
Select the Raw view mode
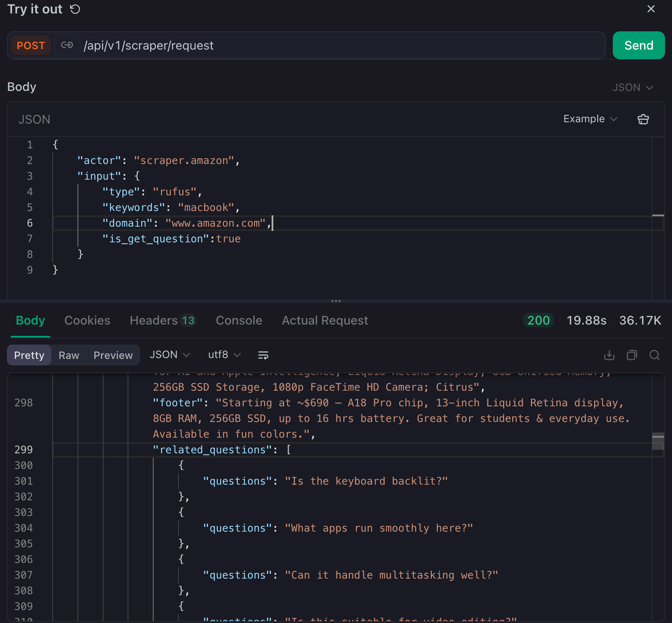pyautogui.click(x=69, y=355)
